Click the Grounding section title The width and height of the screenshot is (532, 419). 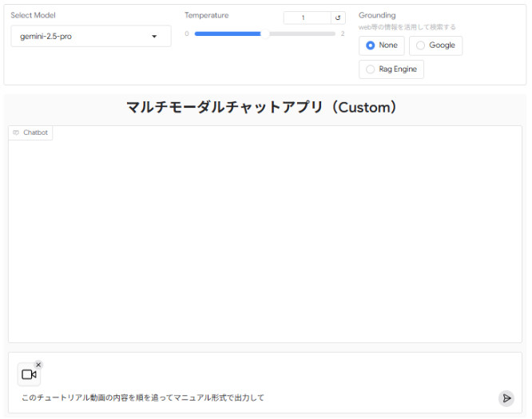376,15
